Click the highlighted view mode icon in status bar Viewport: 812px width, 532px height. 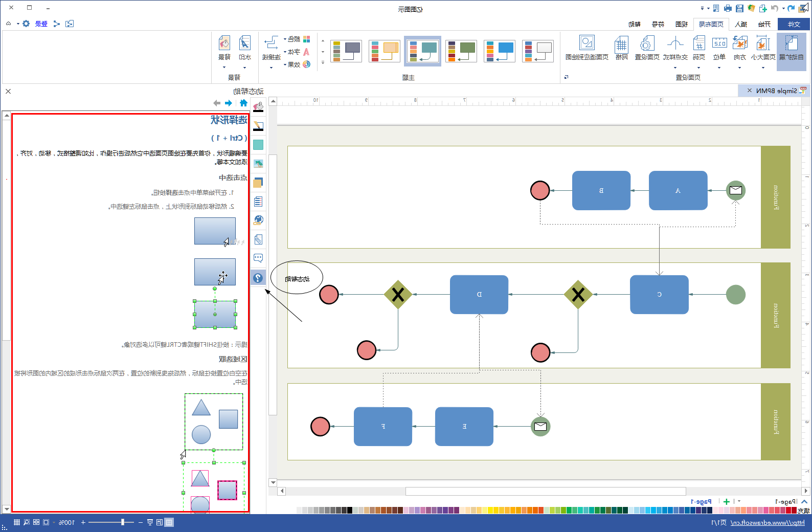click(x=169, y=522)
